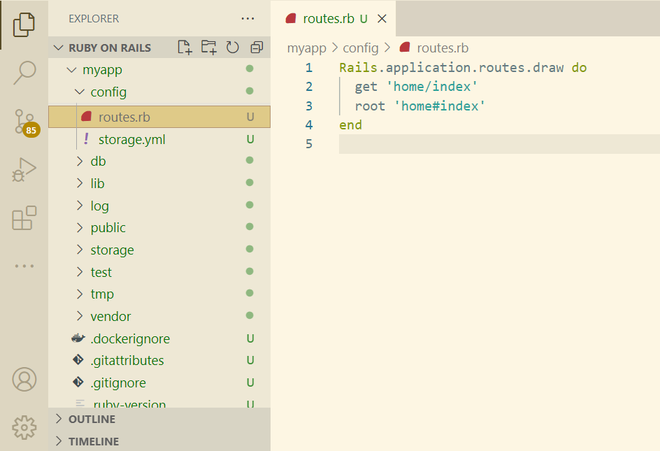The image size is (660, 451).
Task: Click the New Folder icon in Explorer
Action: 209,47
